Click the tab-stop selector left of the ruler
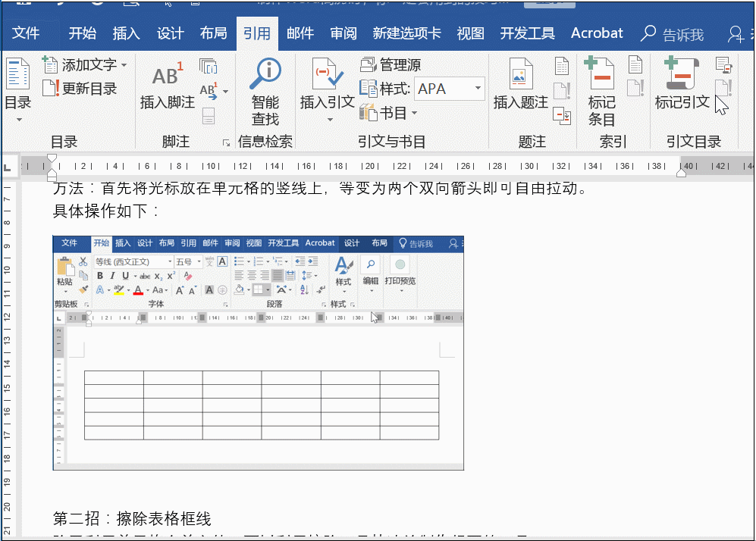Image resolution: width=756 pixels, height=541 pixels. [x=8, y=167]
